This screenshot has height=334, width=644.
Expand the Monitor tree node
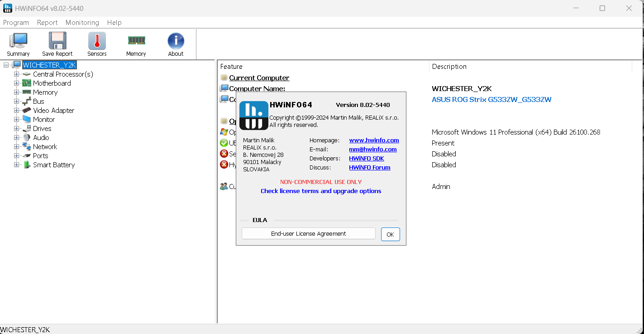[x=17, y=120]
